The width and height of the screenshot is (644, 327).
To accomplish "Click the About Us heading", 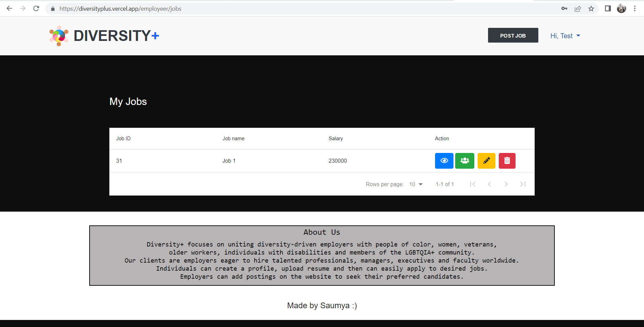I will click(x=322, y=232).
